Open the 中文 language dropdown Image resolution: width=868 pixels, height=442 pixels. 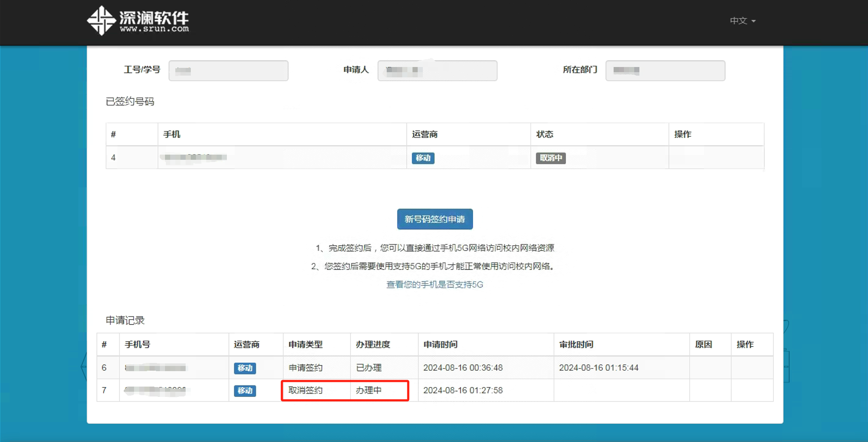(x=742, y=21)
